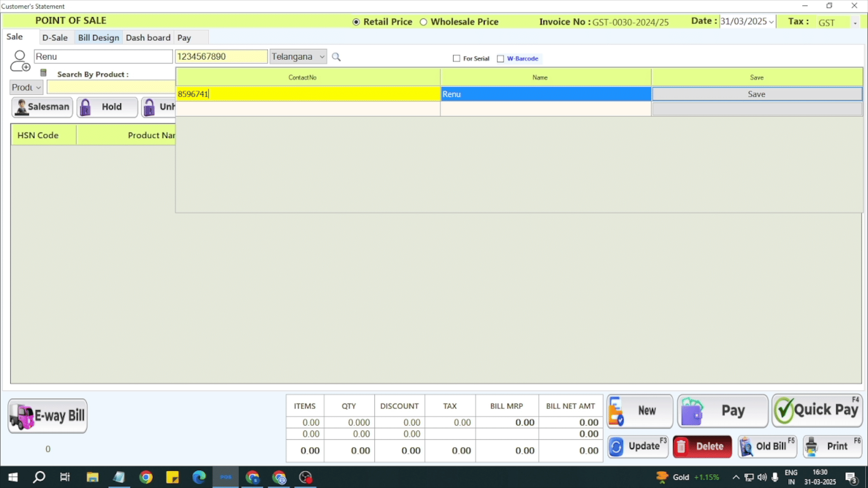Switch to the Bill Design tab
Viewport: 868px width, 488px height.
pos(98,38)
